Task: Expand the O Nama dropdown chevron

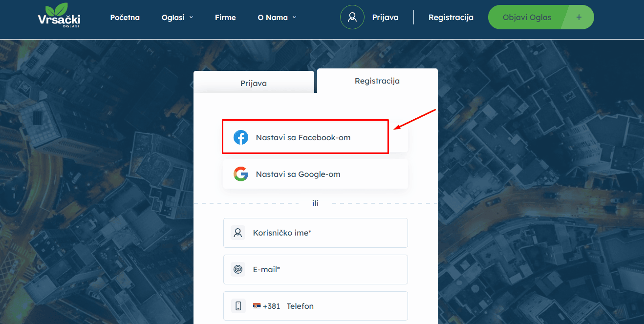Action: tap(295, 17)
